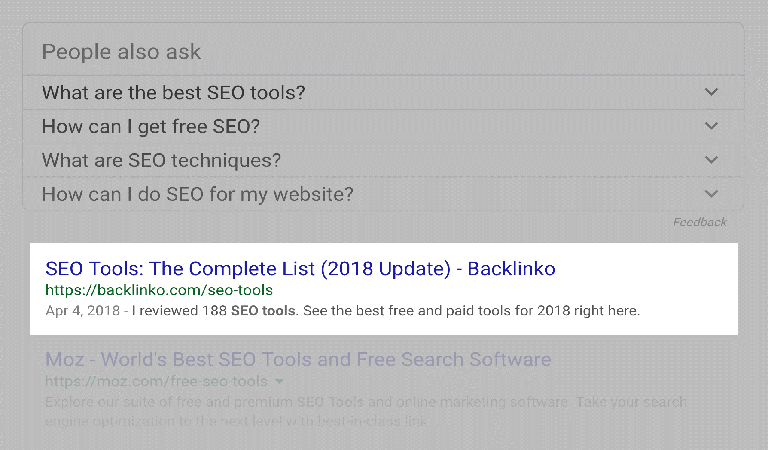
Task: Select the question 'How can I get free SEO?'
Action: [151, 127]
